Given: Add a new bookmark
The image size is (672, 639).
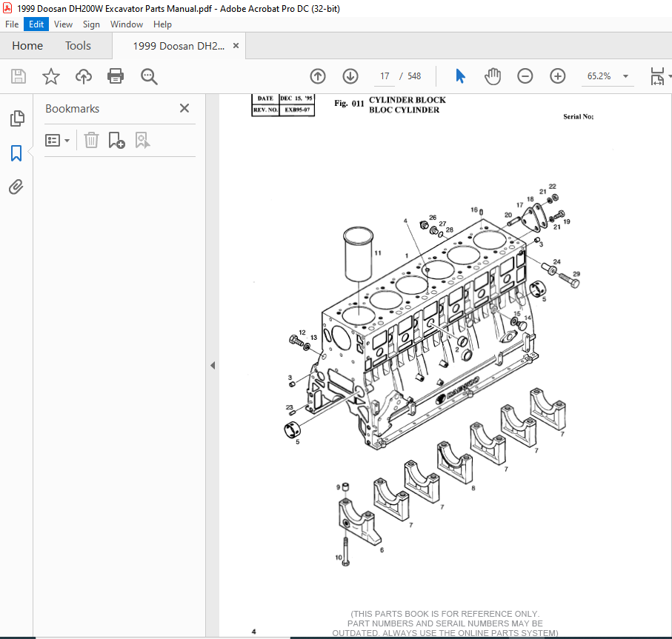Looking at the screenshot, I should pos(116,140).
